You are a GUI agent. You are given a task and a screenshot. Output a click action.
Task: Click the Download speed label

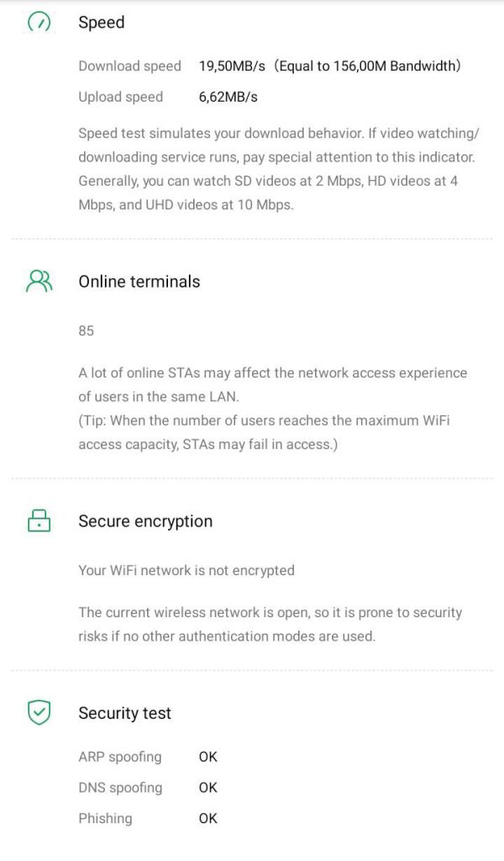[x=129, y=66]
